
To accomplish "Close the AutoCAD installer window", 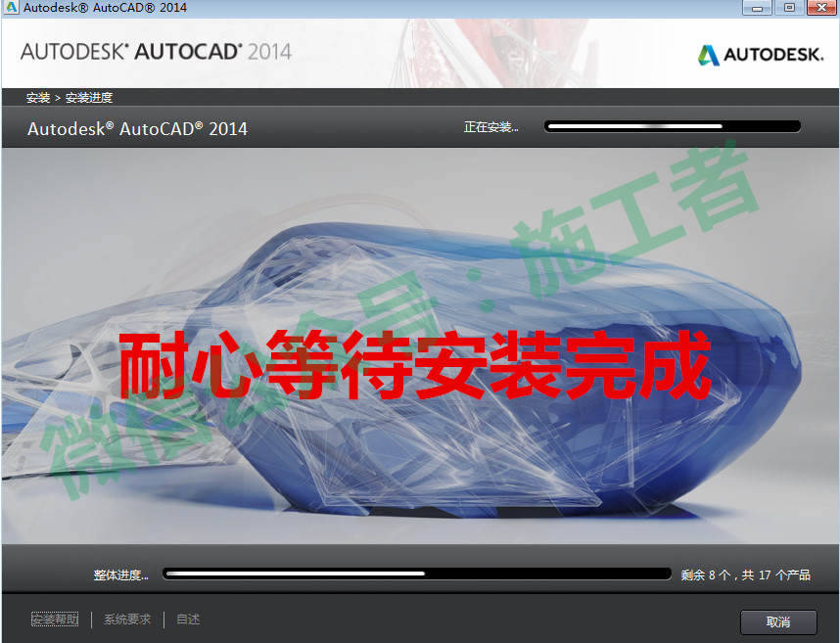I will point(821,8).
